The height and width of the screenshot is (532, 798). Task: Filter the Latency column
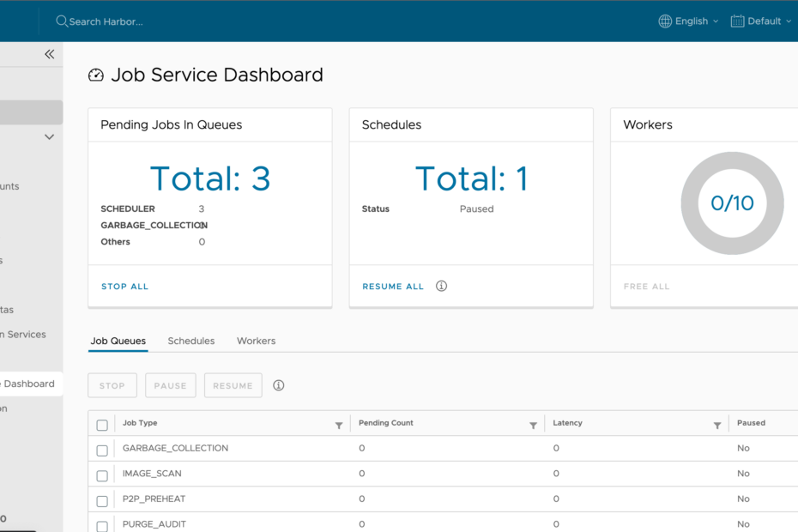point(717,426)
